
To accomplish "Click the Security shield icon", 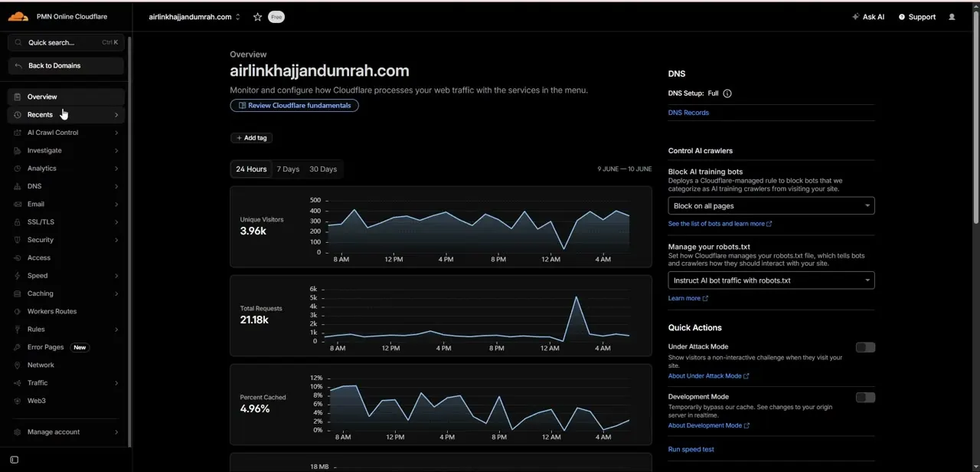I will [18, 240].
